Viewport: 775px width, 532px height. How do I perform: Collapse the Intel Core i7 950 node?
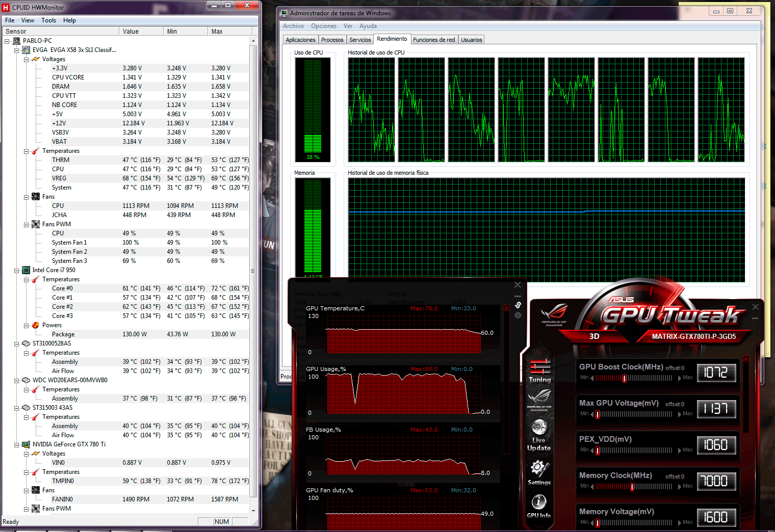pos(17,270)
